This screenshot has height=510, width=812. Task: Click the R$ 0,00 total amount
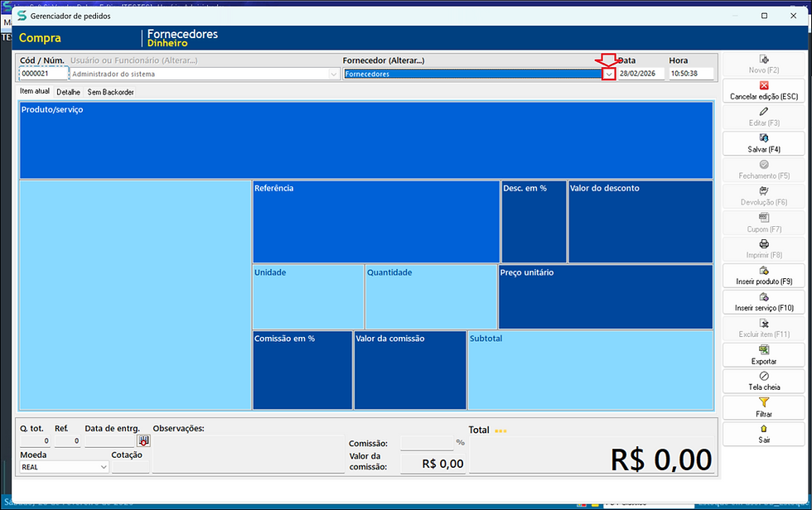661,459
